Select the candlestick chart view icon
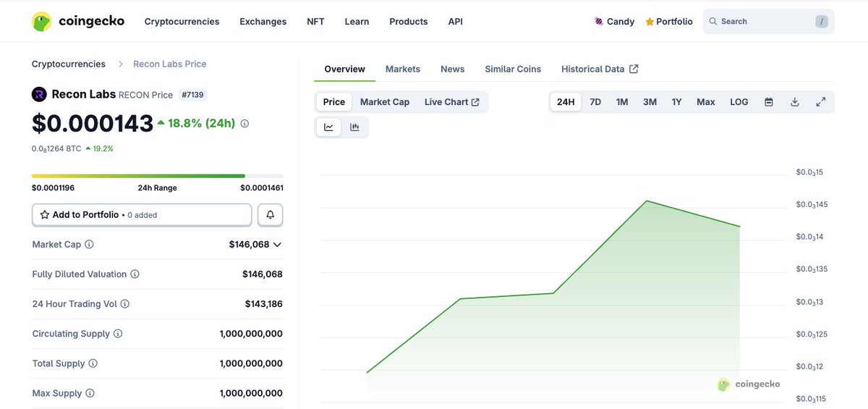868x409 pixels. [354, 127]
